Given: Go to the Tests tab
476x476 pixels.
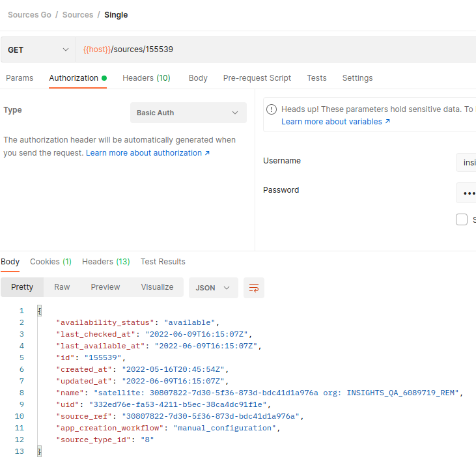Looking at the screenshot, I should coord(316,78).
